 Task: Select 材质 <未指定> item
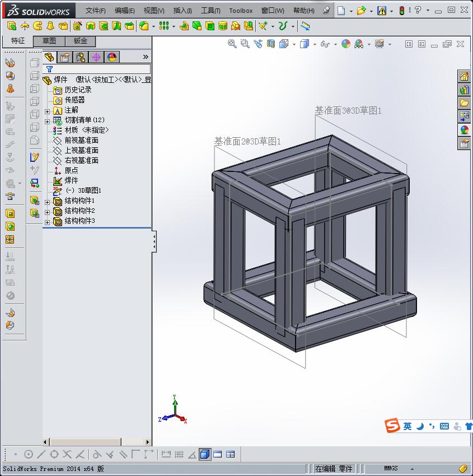point(86,130)
